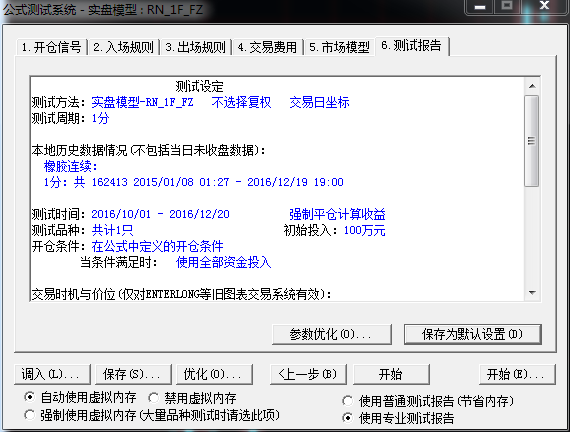
Task: Switch to the 1.开仓信号 tab
Action: [52, 47]
